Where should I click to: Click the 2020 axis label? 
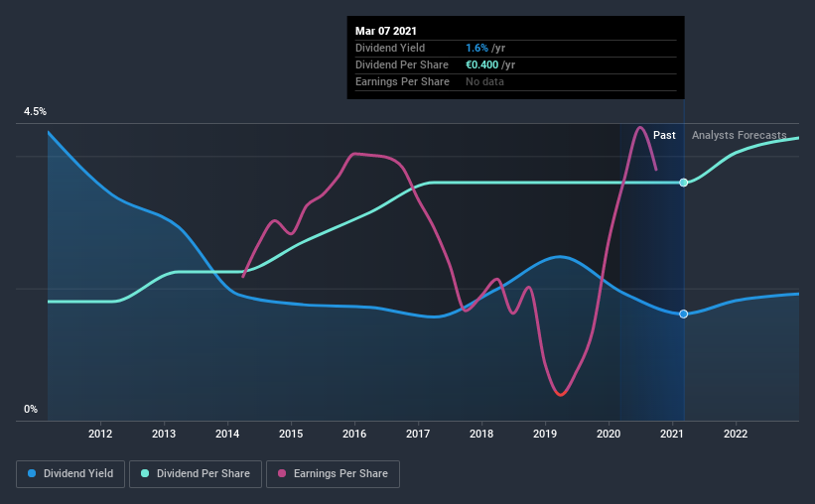(609, 434)
